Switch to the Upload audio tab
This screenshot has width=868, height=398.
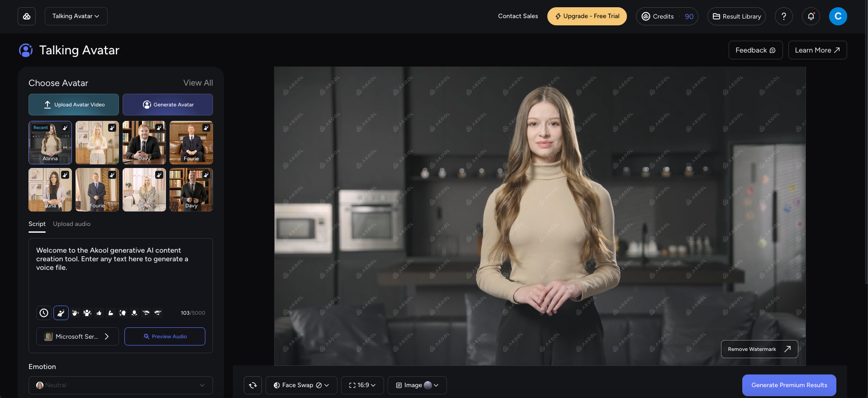click(71, 224)
